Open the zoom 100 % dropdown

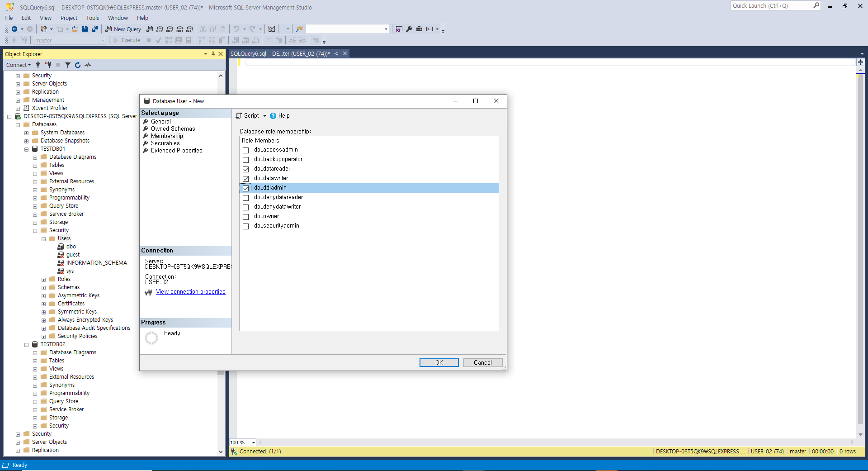(254, 442)
